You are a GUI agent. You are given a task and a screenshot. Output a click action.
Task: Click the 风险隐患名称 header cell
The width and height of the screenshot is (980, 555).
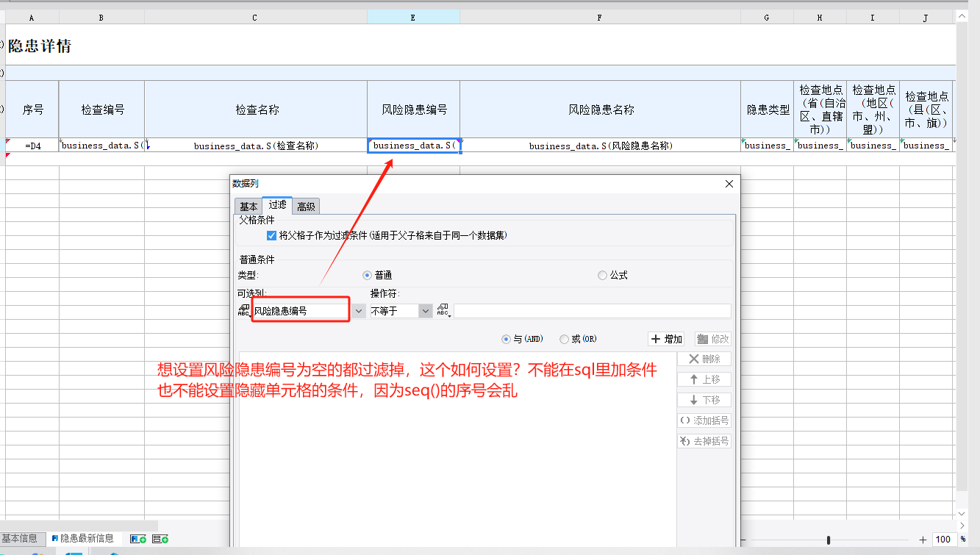pyautogui.click(x=601, y=110)
